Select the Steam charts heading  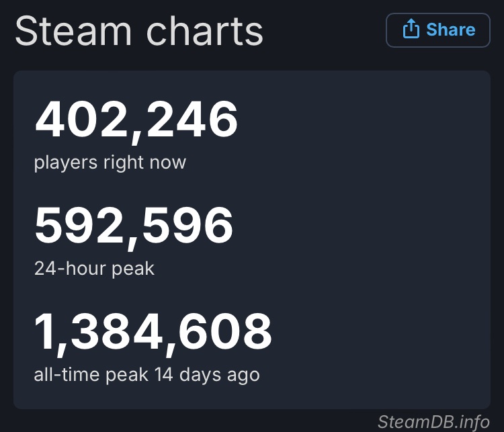139,31
